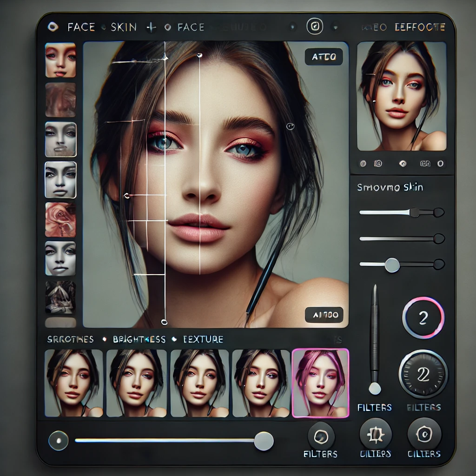Viewport: 476px width, 476px height.
Task: Toggle the AI100 badge on the image canvas
Action: [324, 314]
